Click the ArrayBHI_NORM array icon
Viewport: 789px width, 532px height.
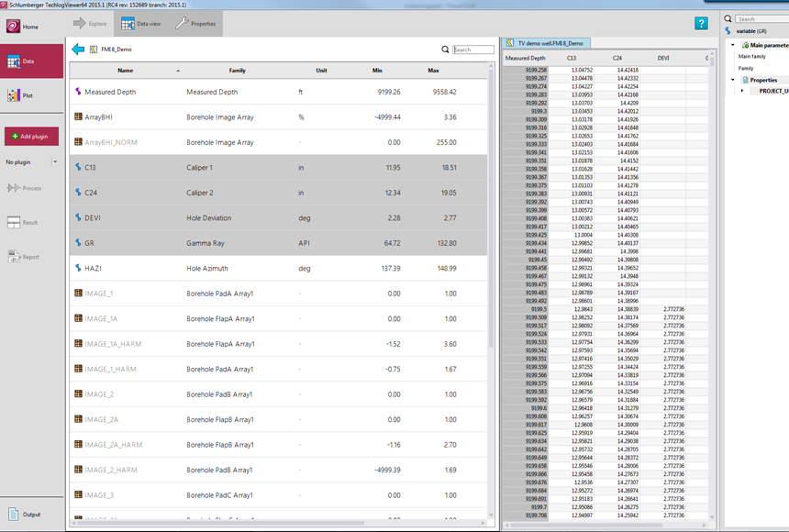pos(78,142)
